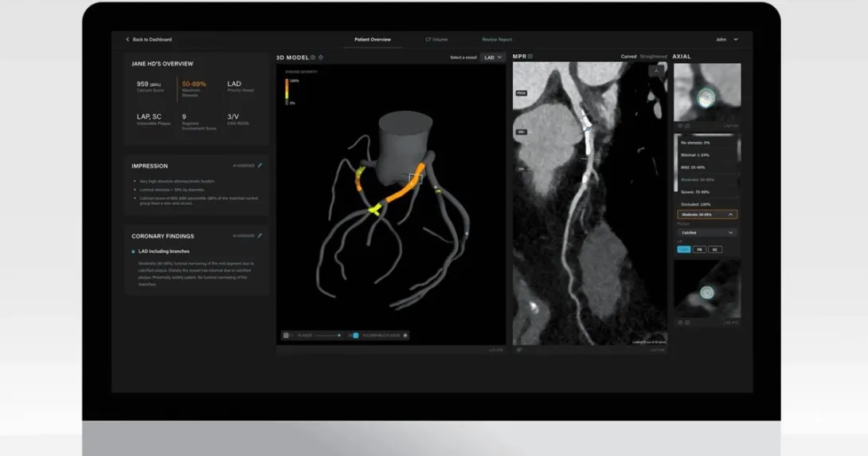Click the orientation arrow icon in MPR view
868x456 pixels.
pos(656,71)
